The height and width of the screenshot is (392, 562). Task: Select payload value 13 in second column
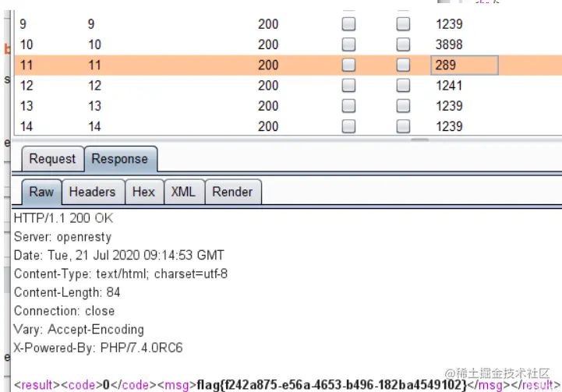[x=94, y=106]
